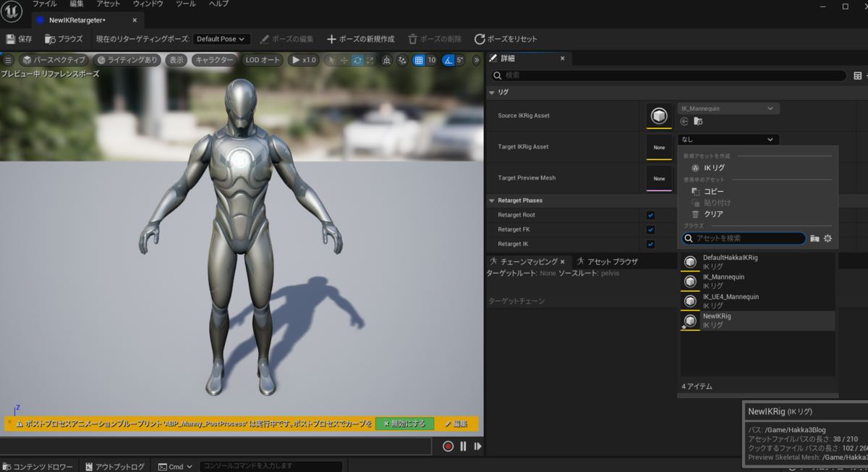The image size is (868, 472).
Task: Disable the Retarget FK checkbox
Action: [650, 229]
